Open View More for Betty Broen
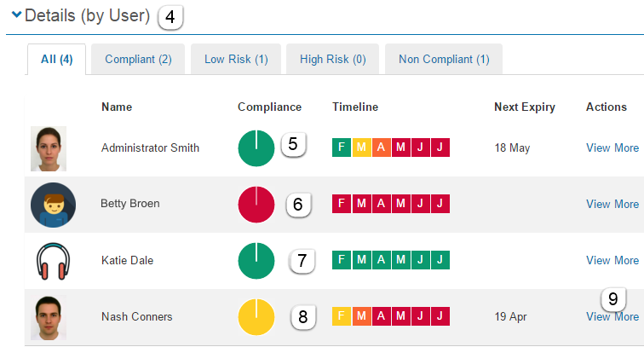This screenshot has height=347, width=644. (612, 205)
